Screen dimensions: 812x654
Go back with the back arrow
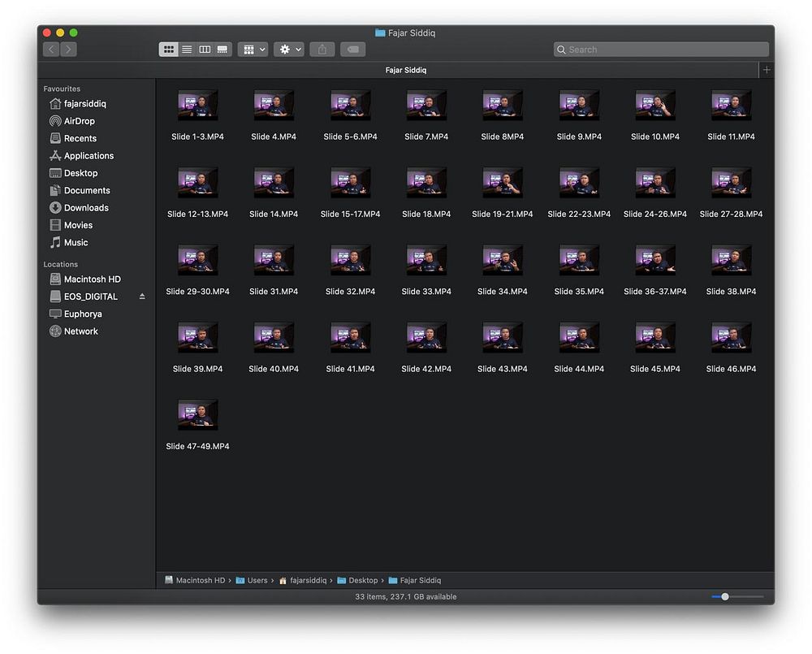tap(51, 50)
